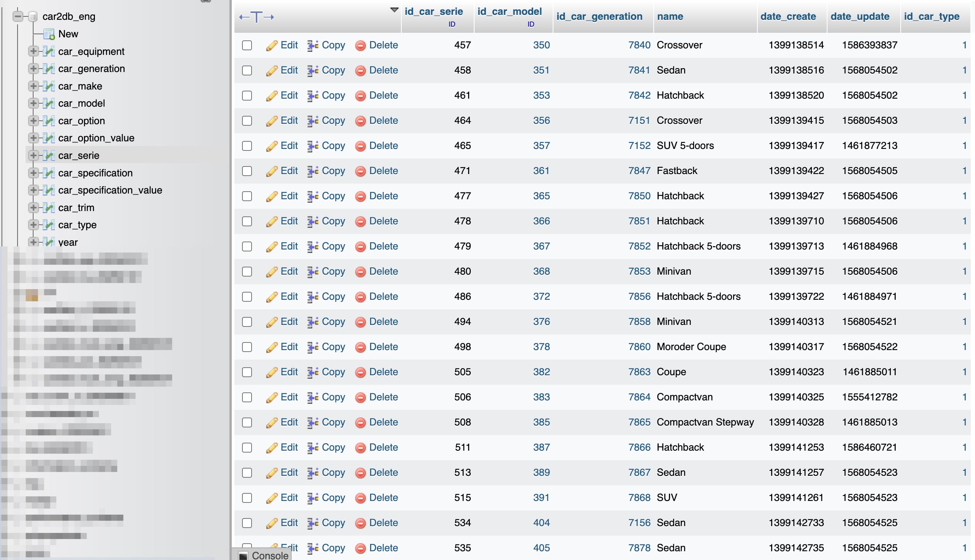
Task: Check the checkbox for row 465 SUV 5-doors
Action: click(x=247, y=146)
